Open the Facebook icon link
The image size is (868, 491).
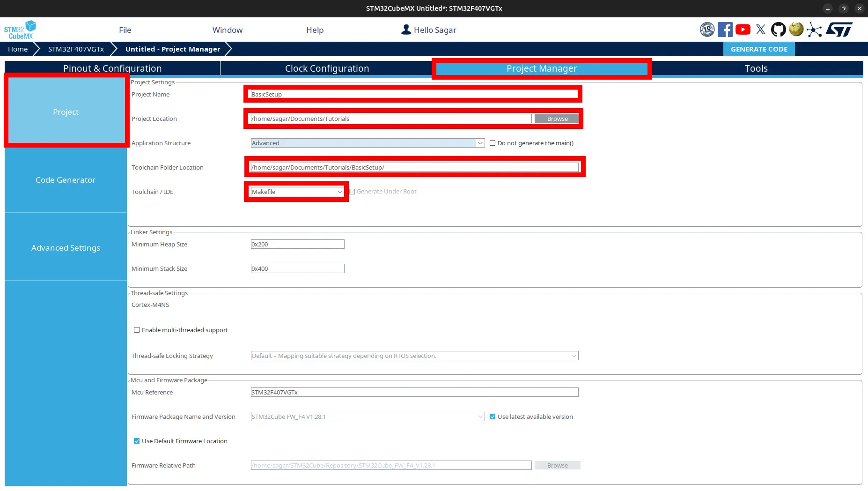[x=725, y=30]
